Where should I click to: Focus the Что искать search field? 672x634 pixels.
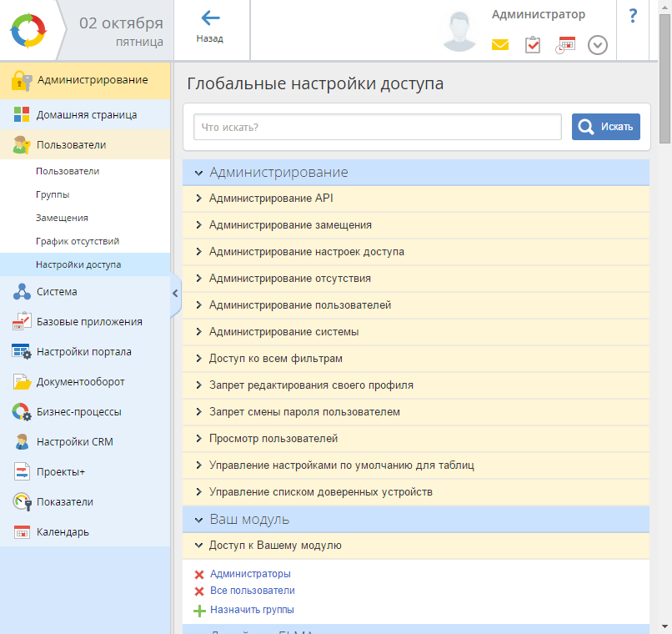point(377,127)
